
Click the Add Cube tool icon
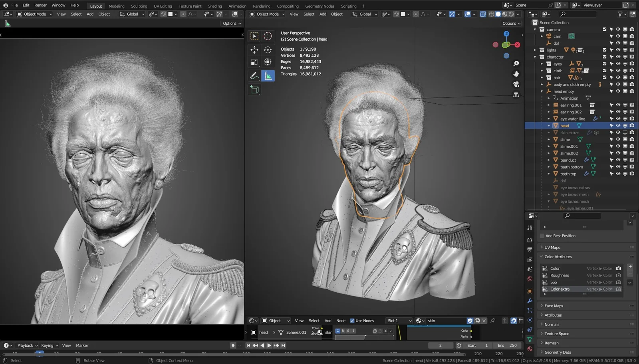(254, 89)
